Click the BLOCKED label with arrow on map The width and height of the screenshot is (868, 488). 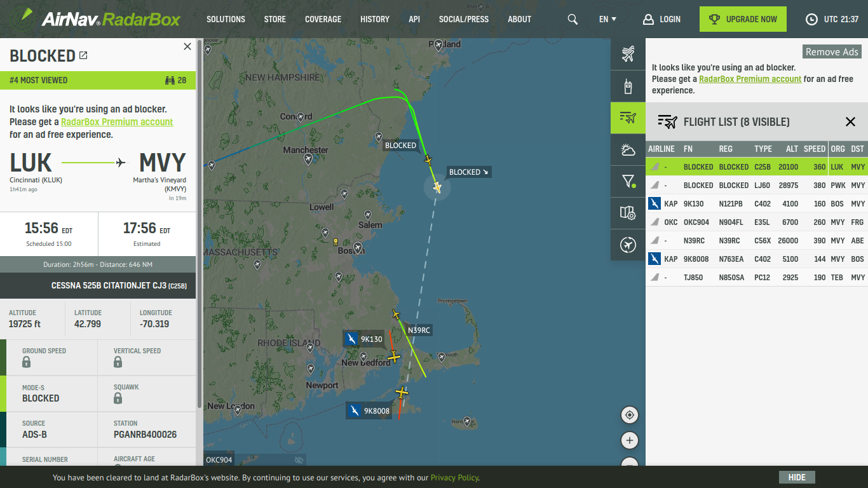[x=469, y=172]
